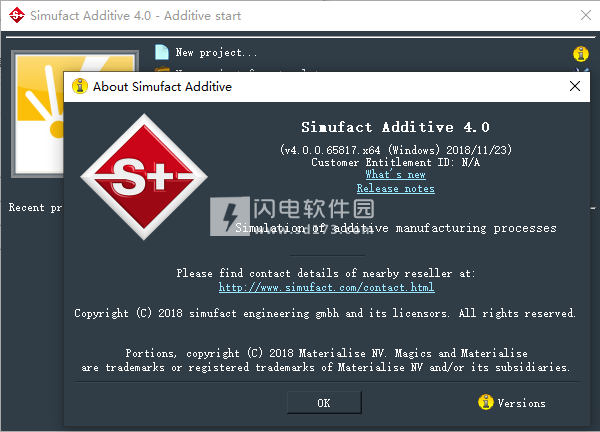Image resolution: width=600 pixels, height=432 pixels.
Task: Click New project... in the Additive start window
Action: tap(216, 52)
